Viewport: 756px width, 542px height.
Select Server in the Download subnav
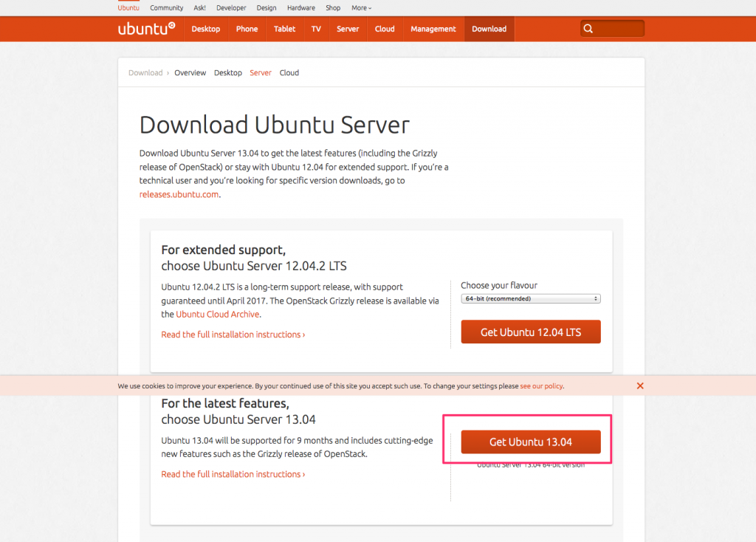(x=261, y=73)
